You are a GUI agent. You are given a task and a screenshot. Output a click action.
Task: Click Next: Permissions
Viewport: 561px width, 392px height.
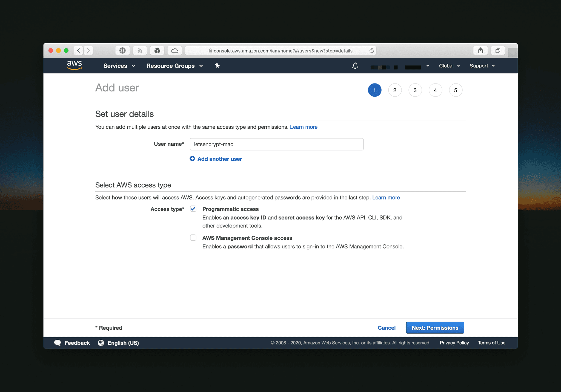click(435, 328)
